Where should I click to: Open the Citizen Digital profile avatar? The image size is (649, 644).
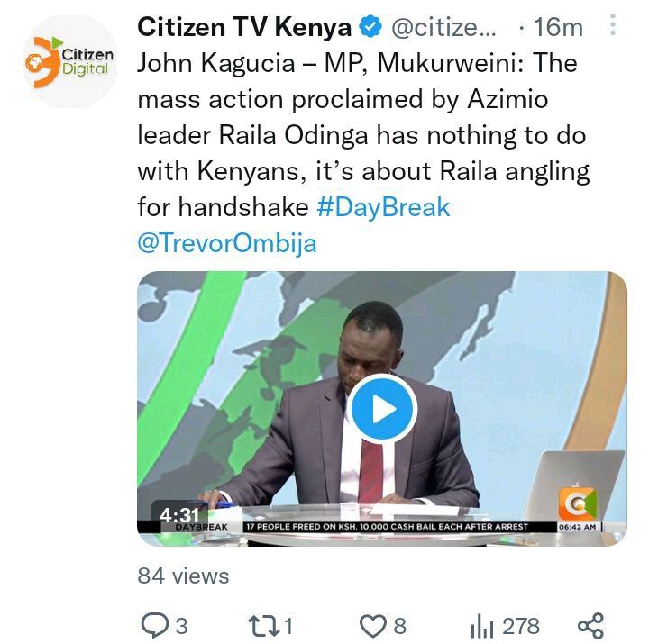click(x=71, y=61)
